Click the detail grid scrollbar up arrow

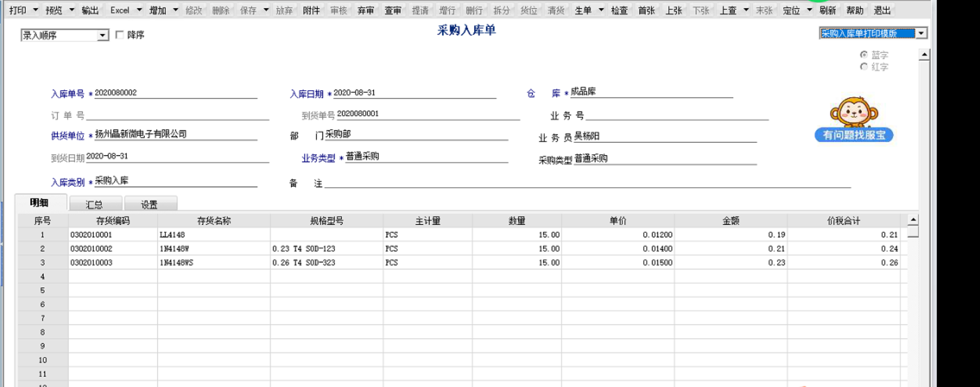(x=913, y=220)
